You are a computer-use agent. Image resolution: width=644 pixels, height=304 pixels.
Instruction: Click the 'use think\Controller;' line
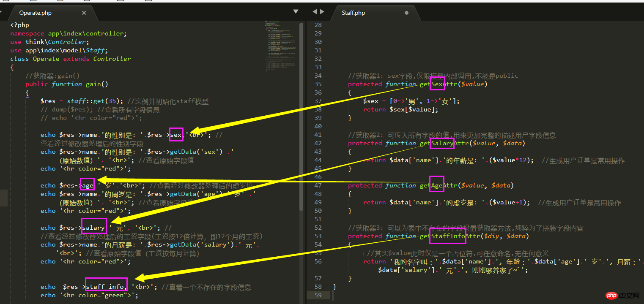click(49, 42)
